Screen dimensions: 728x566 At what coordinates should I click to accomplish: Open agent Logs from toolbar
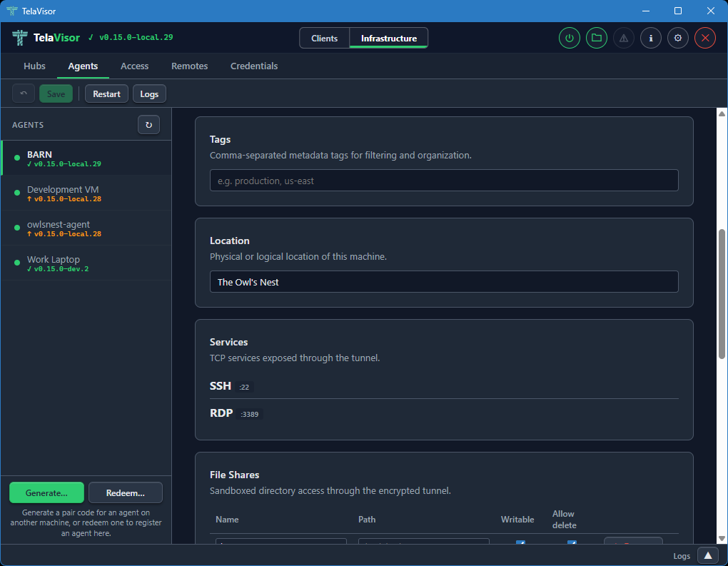point(149,94)
